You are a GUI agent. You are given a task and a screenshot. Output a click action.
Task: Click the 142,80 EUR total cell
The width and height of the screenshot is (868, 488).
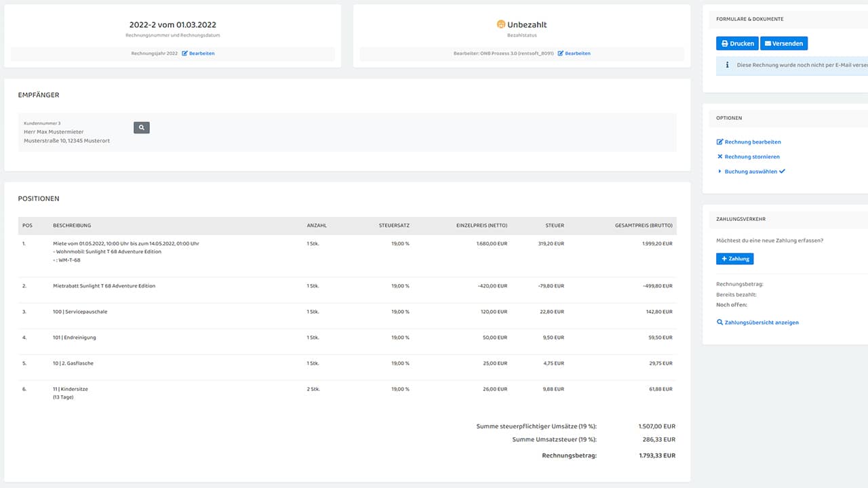tap(660, 312)
